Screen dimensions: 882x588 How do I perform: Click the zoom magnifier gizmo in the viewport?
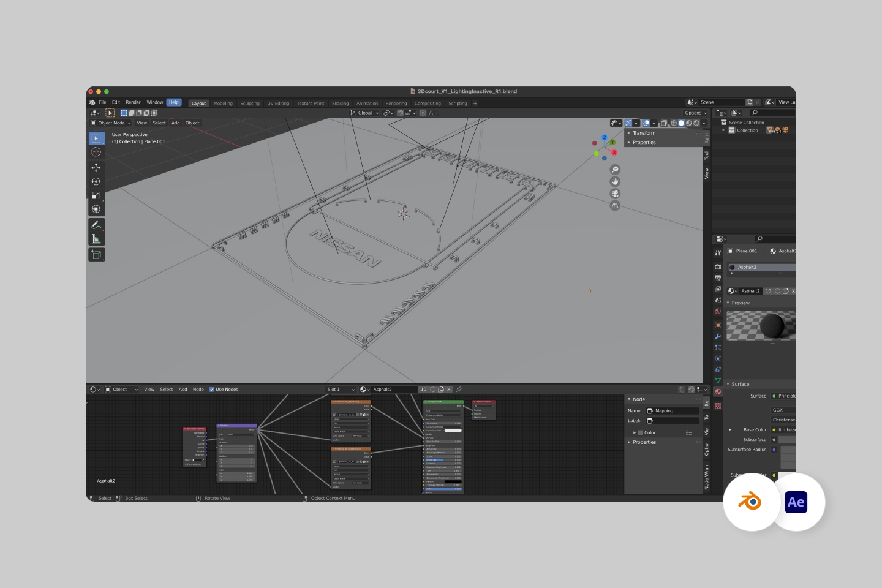615,170
